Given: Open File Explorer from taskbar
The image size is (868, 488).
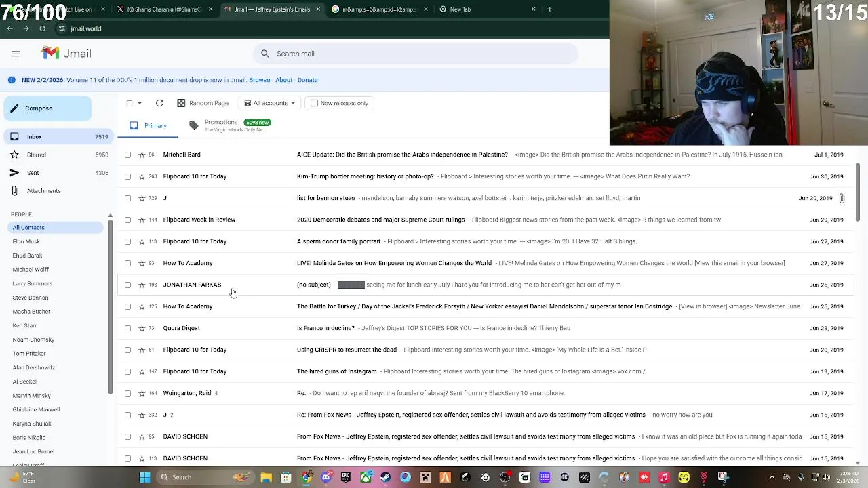Looking at the screenshot, I should (x=267, y=477).
